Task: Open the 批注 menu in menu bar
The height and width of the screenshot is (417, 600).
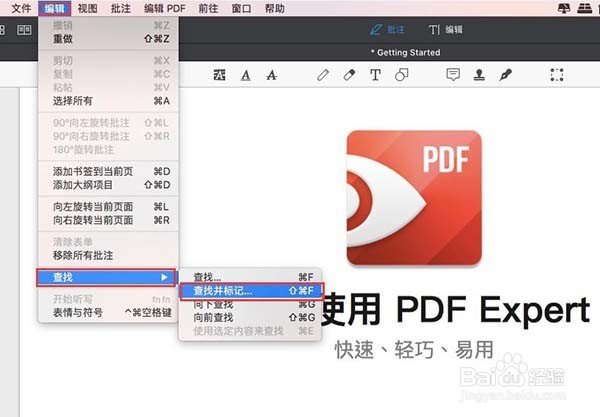Action: tap(121, 8)
